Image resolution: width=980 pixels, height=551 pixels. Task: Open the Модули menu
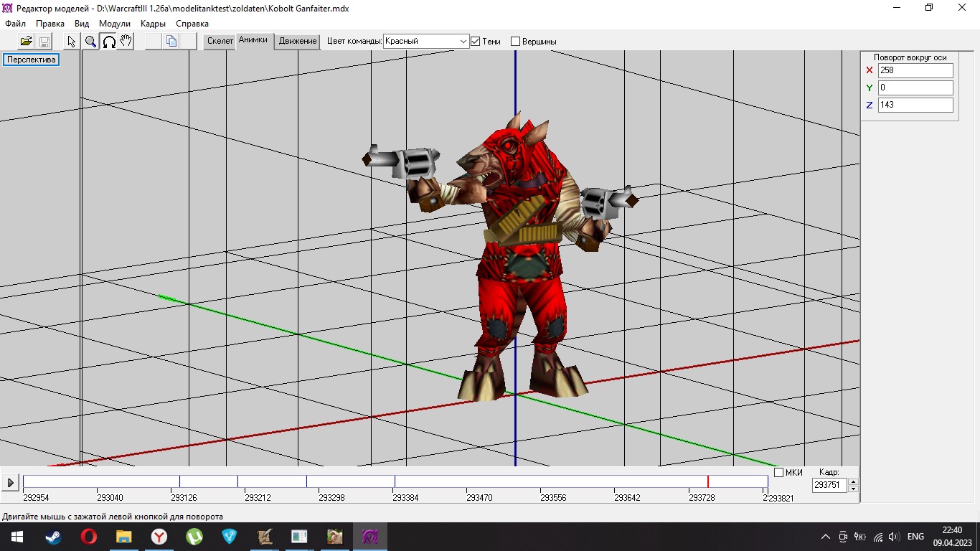115,24
